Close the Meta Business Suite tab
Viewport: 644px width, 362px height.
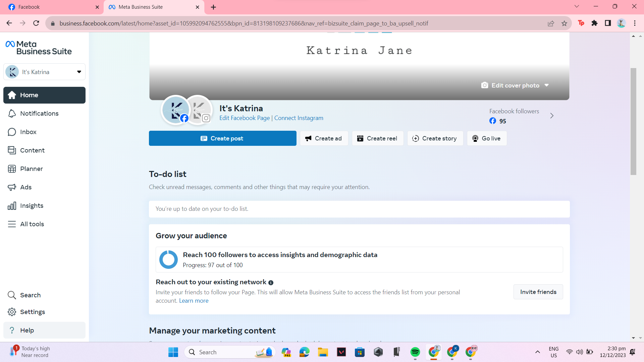coord(198,7)
